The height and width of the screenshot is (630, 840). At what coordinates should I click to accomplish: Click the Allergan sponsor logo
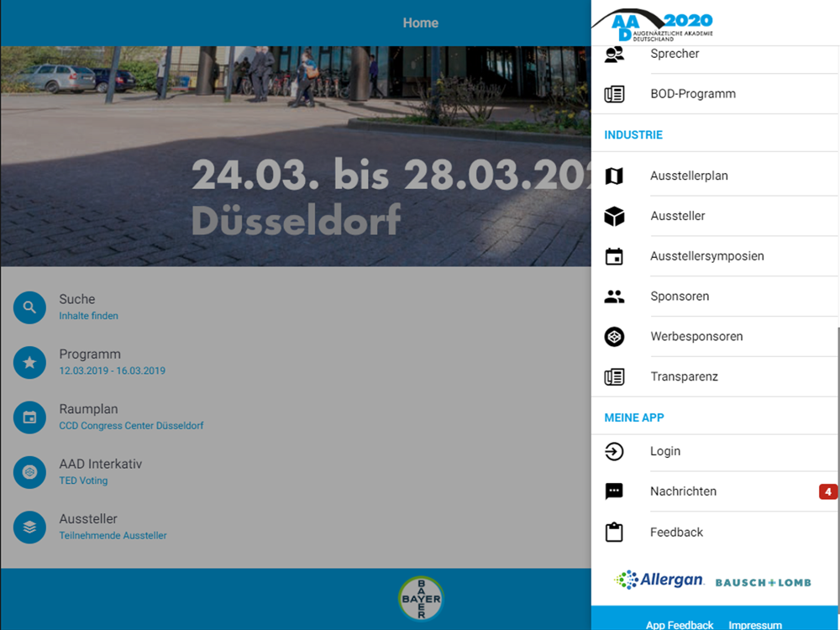(659, 580)
